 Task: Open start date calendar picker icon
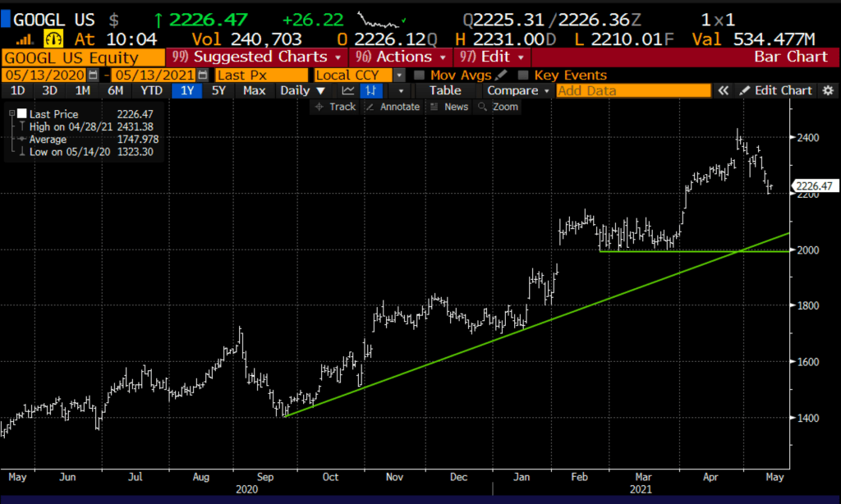pos(93,75)
